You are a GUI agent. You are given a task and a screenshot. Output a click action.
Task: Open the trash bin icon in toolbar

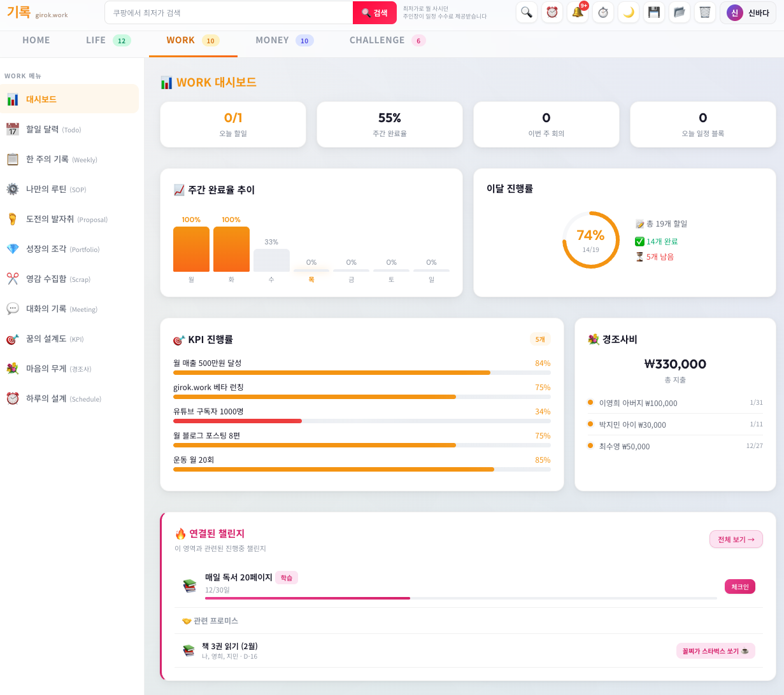click(x=704, y=12)
